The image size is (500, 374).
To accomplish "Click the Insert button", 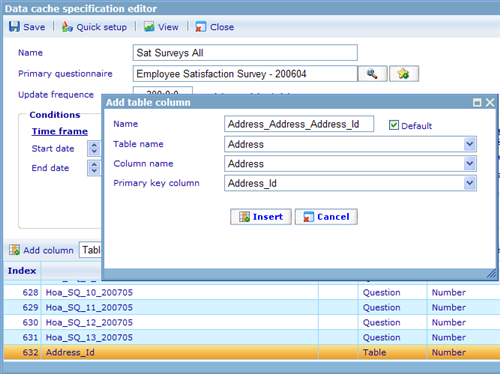I will tap(261, 217).
